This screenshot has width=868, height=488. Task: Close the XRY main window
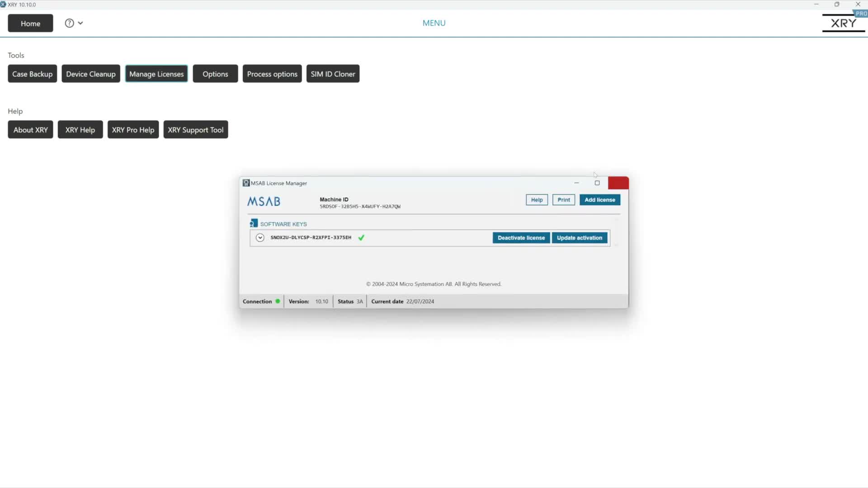point(858,5)
